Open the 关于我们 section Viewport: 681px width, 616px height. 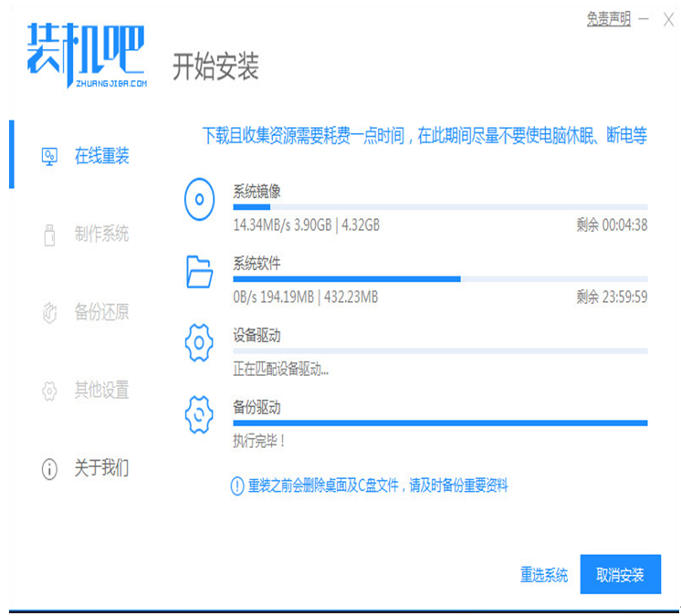101,469
